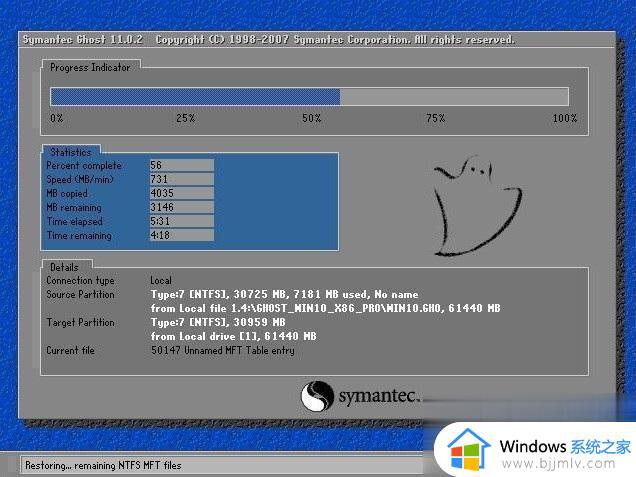This screenshot has height=477, width=636.
Task: Click the '25%' progress scale label
Action: pos(185,118)
